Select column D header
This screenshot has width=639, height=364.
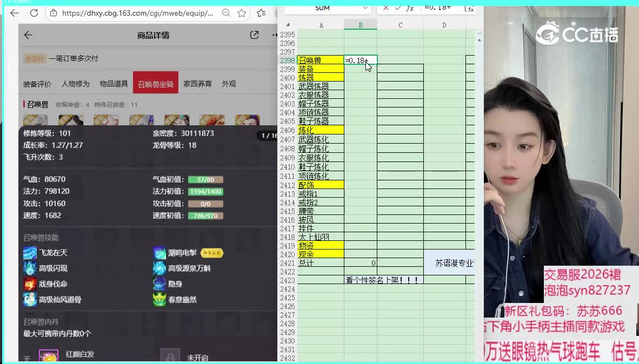(x=444, y=25)
